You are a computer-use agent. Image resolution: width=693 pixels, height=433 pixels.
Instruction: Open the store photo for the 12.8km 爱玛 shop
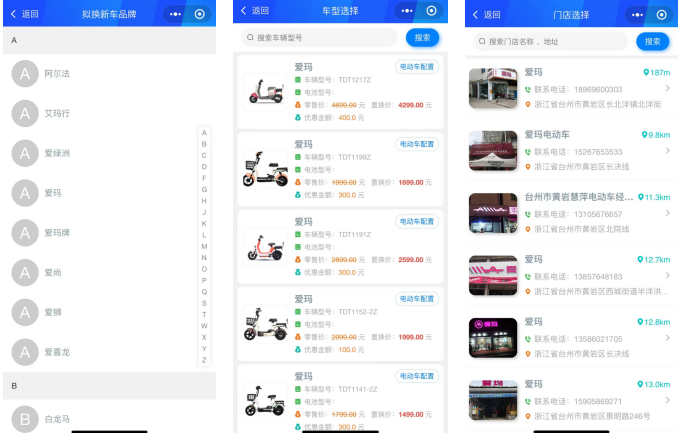(493, 338)
